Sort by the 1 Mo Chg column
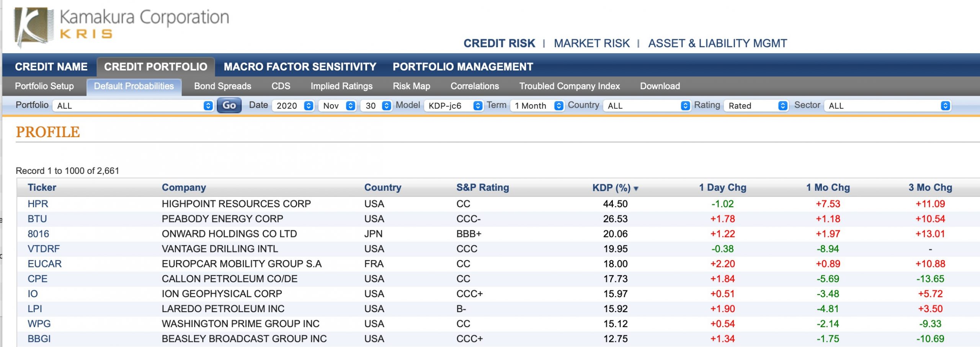This screenshot has width=980, height=347. [x=828, y=187]
